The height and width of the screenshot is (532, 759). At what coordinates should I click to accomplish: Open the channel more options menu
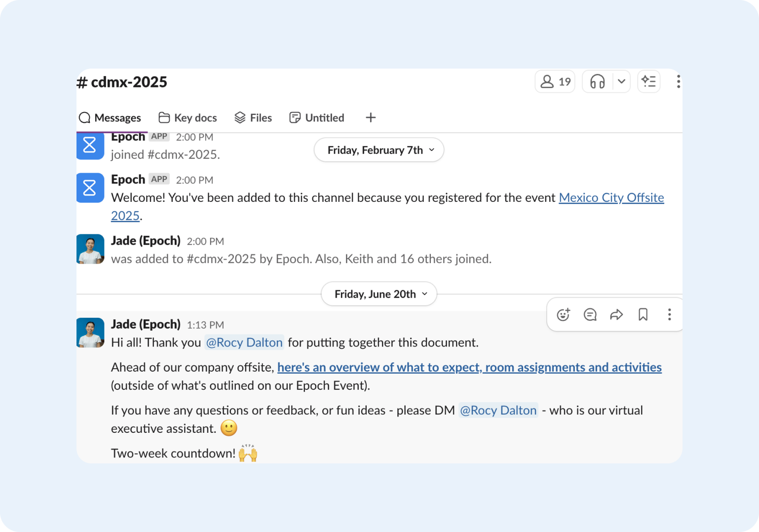(679, 81)
